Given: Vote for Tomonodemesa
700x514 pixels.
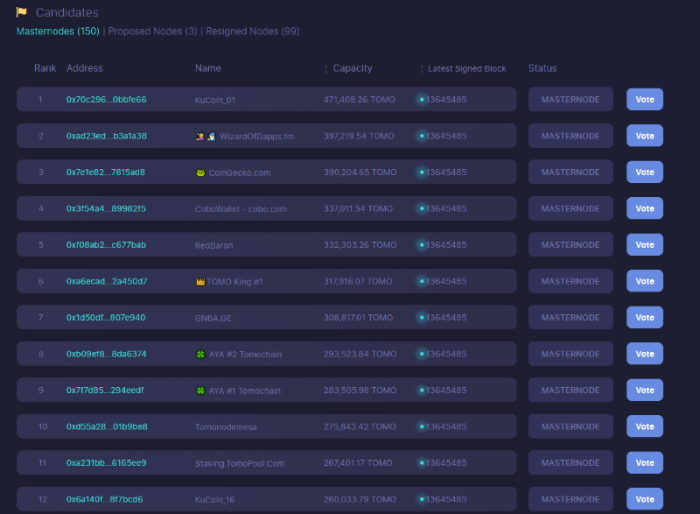Looking at the screenshot, I should tap(645, 426).
